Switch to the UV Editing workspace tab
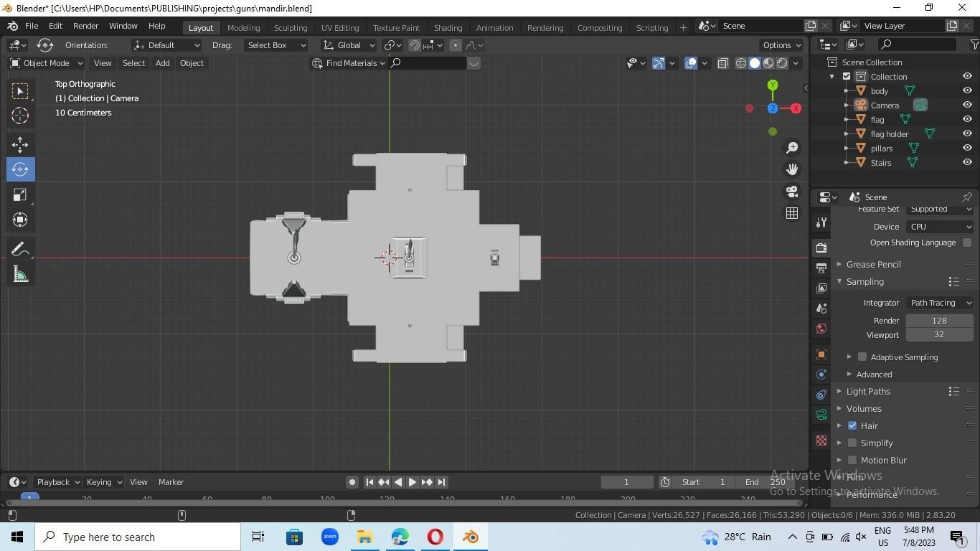The width and height of the screenshot is (980, 551). pyautogui.click(x=340, y=27)
